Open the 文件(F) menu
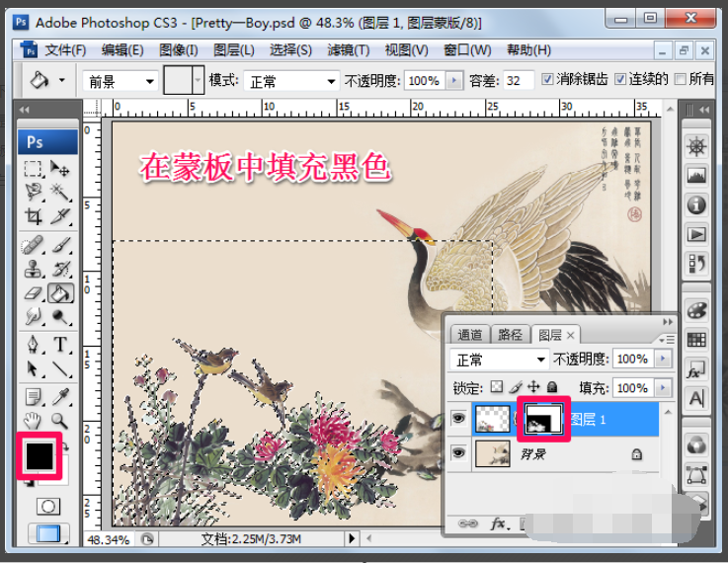This screenshot has height=563, width=728. 65,50
